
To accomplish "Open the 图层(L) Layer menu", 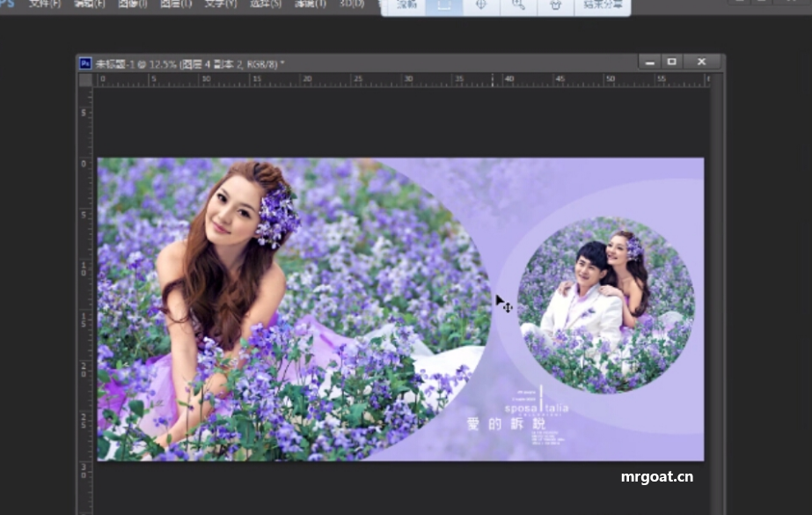I will (175, 4).
